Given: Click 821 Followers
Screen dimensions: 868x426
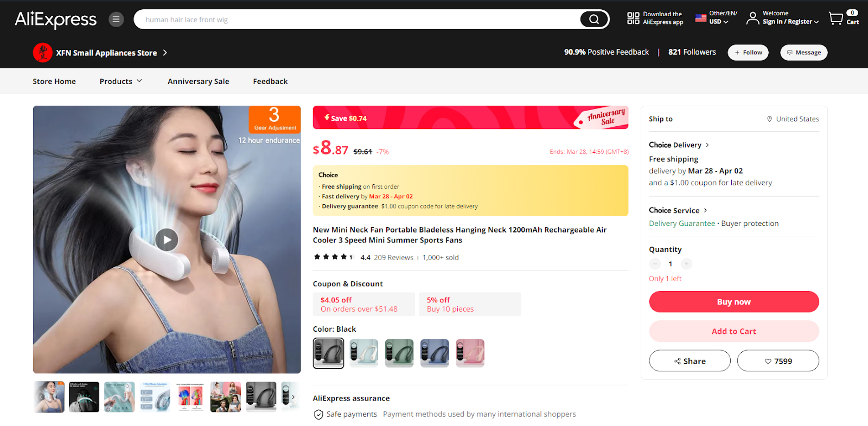Looking at the screenshot, I should pos(692,52).
